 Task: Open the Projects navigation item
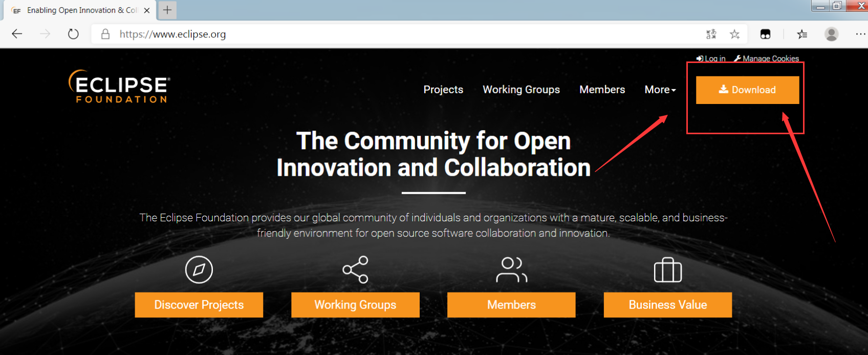[443, 90]
